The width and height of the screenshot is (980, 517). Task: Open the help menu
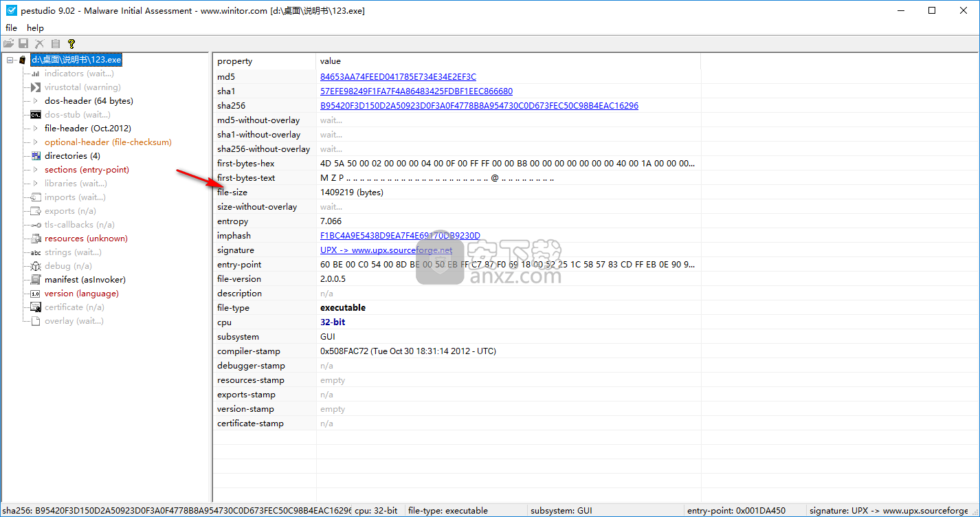pyautogui.click(x=35, y=28)
